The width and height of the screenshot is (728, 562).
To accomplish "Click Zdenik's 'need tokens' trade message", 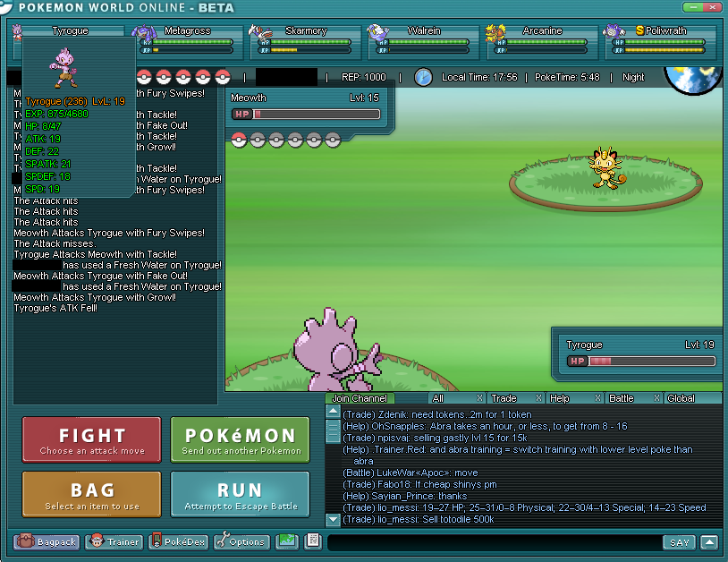I will tap(437, 414).
